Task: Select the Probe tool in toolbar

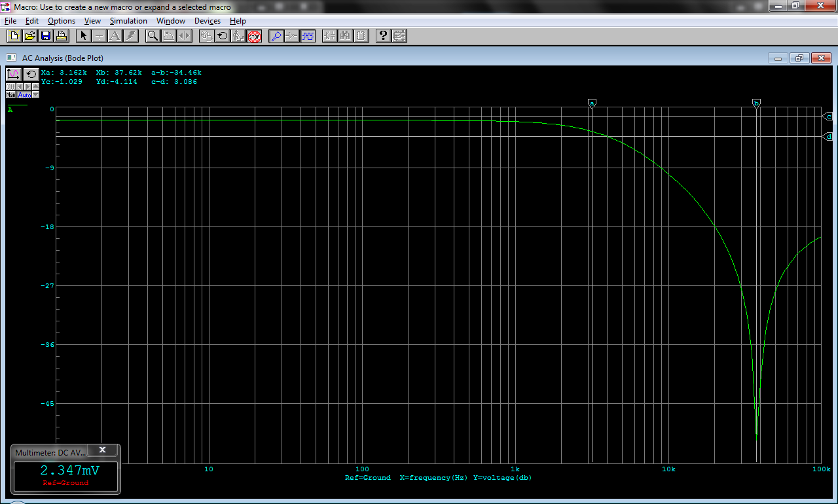Action: [x=276, y=36]
